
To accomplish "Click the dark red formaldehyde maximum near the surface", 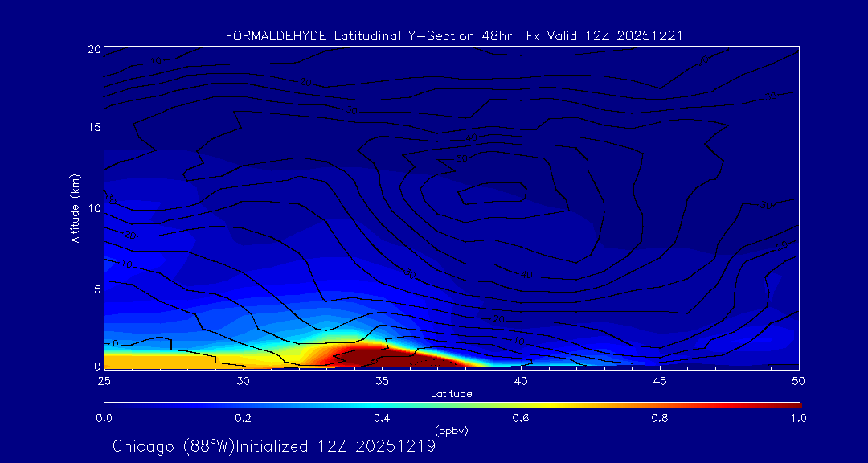I will 378,355.
